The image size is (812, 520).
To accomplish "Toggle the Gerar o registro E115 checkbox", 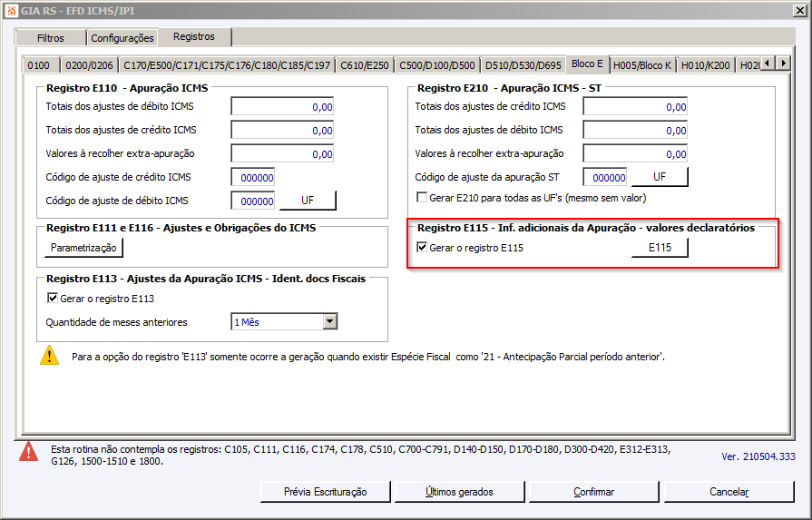I will coord(422,247).
